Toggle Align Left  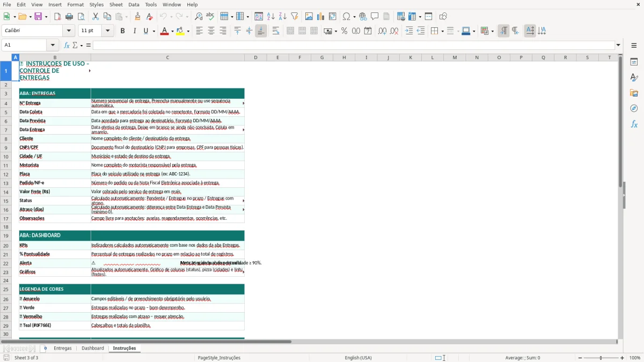pos(199,31)
